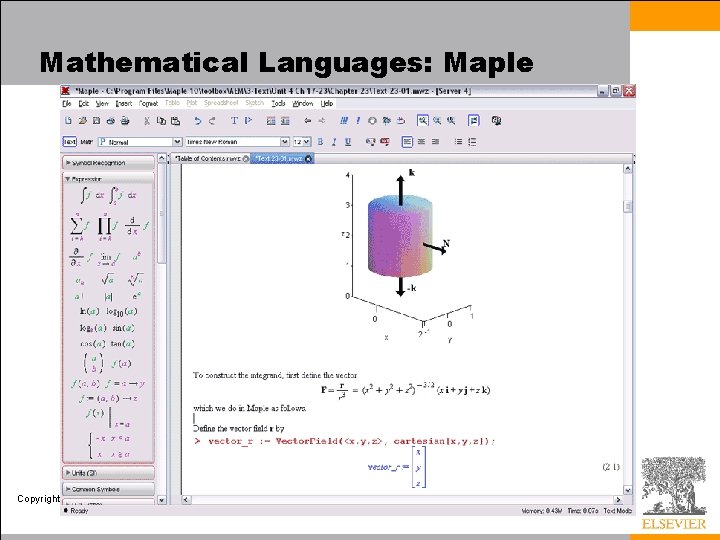The height and width of the screenshot is (540, 720).
Task: Toggle Math mode button
Action: [x=87, y=142]
